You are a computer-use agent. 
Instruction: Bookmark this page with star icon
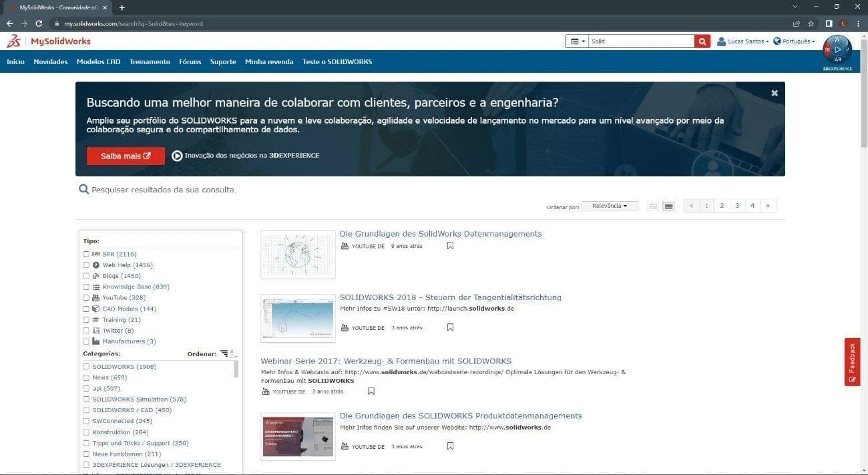pos(811,23)
